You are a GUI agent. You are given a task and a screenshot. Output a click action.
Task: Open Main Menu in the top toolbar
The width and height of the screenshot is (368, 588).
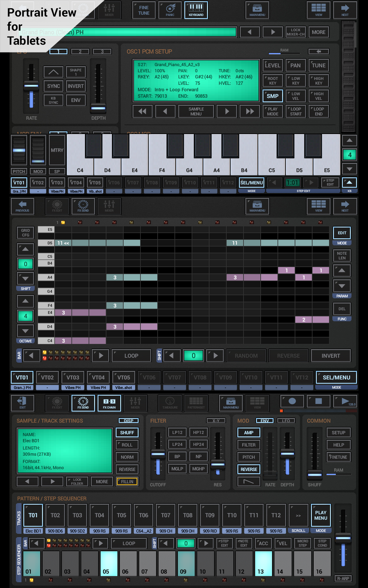click(x=257, y=10)
